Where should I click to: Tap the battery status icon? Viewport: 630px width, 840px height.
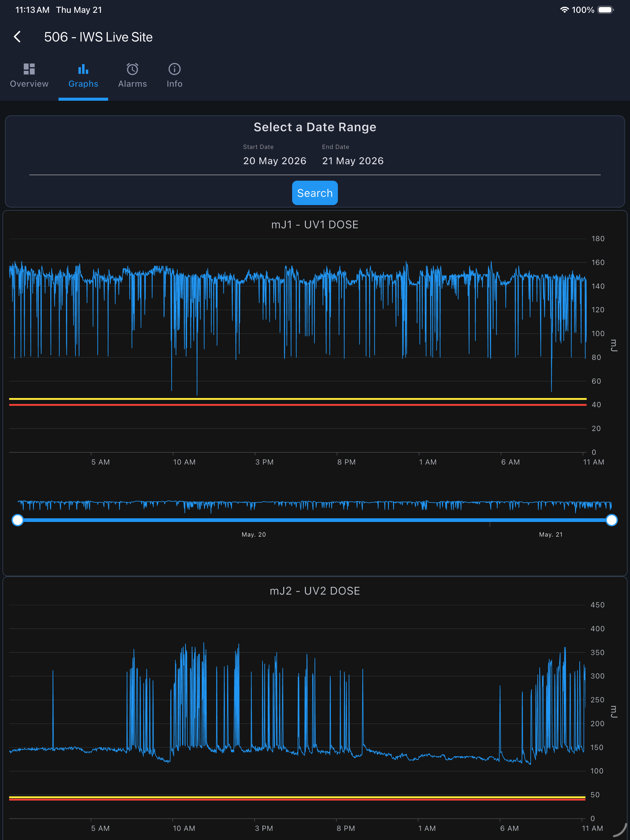point(606,10)
